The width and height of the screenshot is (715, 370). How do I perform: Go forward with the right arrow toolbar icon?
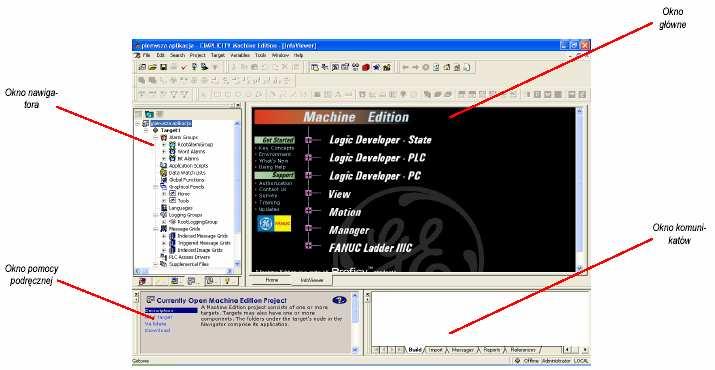click(415, 68)
